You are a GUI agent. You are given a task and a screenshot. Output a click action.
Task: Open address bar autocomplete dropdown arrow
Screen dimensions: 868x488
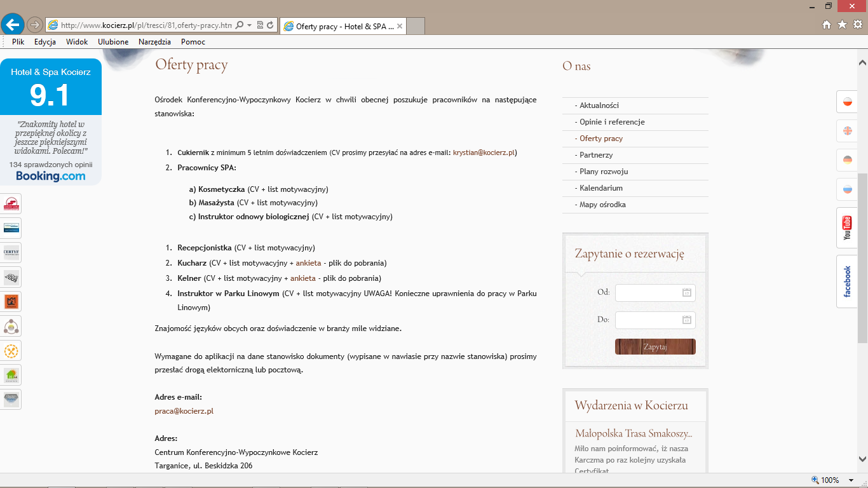pyautogui.click(x=249, y=25)
